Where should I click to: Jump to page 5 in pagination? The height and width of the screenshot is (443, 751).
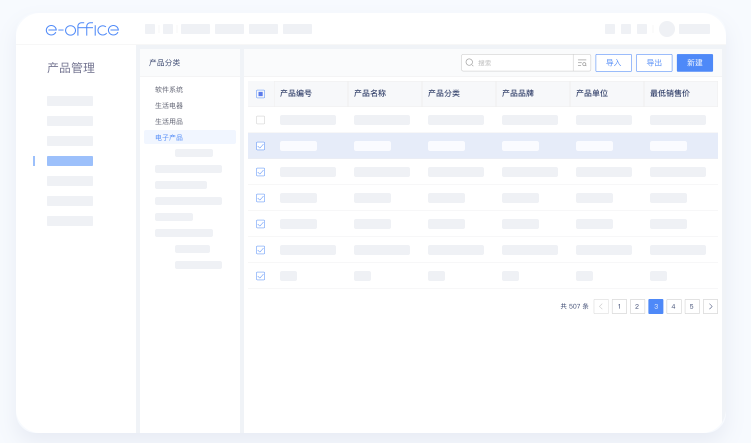692,306
